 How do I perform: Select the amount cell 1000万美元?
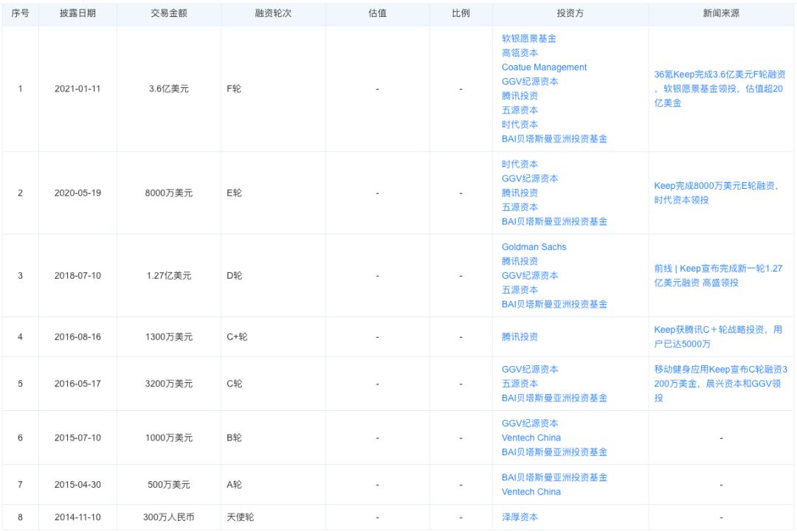tap(169, 438)
